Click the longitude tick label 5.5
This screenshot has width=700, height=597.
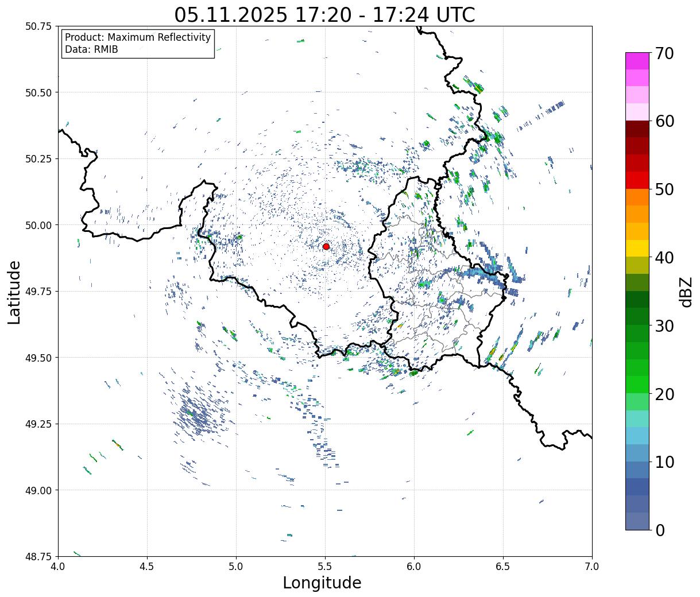pos(325,566)
